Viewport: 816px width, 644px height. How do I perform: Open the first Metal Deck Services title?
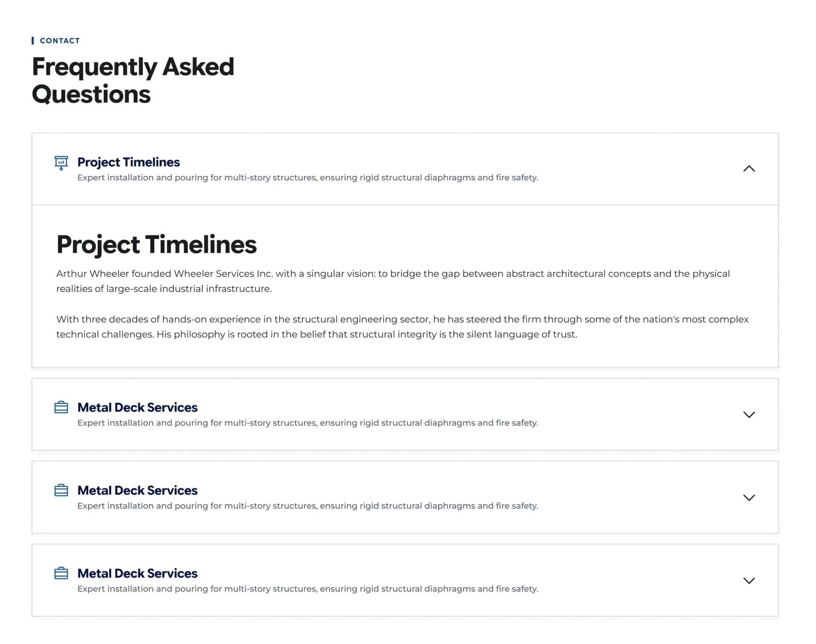click(x=137, y=407)
